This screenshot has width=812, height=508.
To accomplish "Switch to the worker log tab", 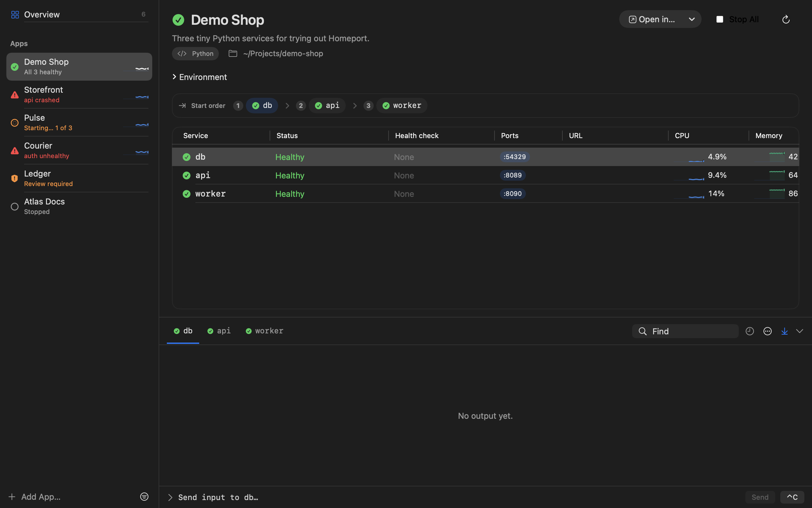I will click(265, 331).
